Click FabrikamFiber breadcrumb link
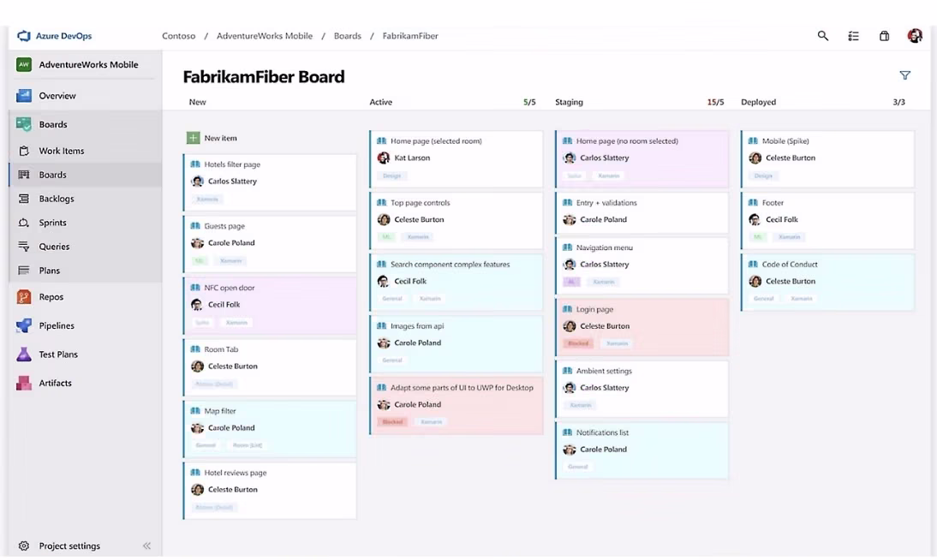Screen dimensions: 937x560 click(x=410, y=36)
